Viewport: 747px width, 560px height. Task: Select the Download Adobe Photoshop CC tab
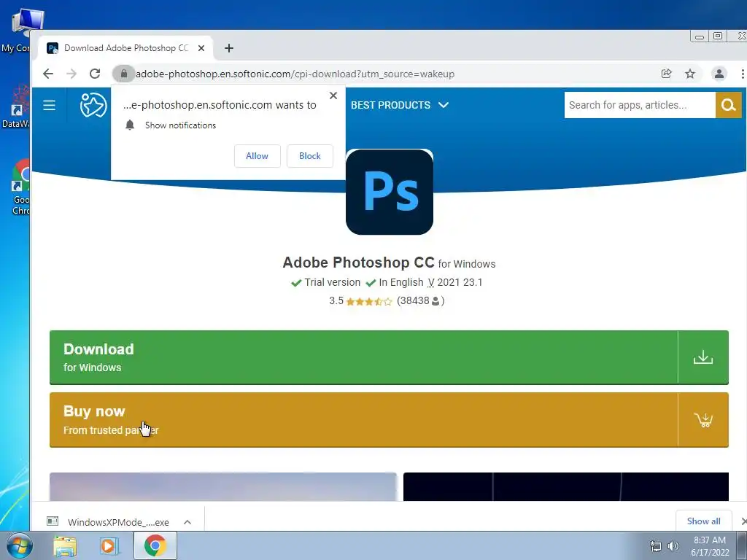125,48
